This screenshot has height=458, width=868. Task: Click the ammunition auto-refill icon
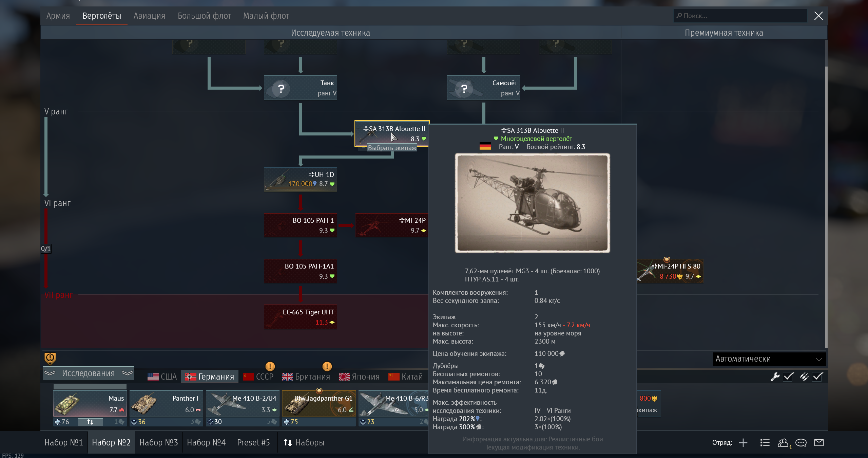804,377
